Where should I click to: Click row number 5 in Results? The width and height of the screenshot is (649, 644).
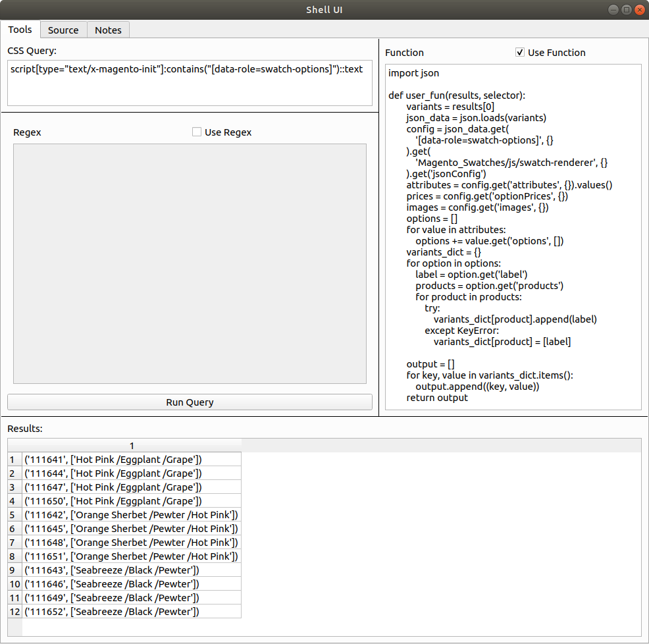(14, 514)
